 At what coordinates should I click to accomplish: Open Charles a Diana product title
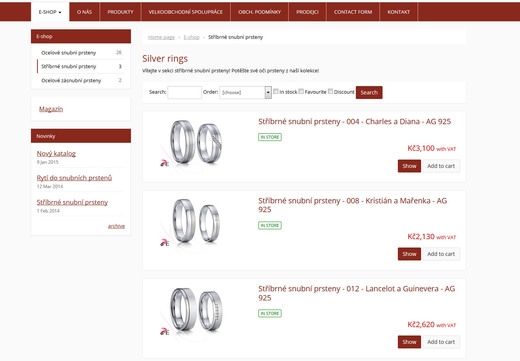(354, 122)
